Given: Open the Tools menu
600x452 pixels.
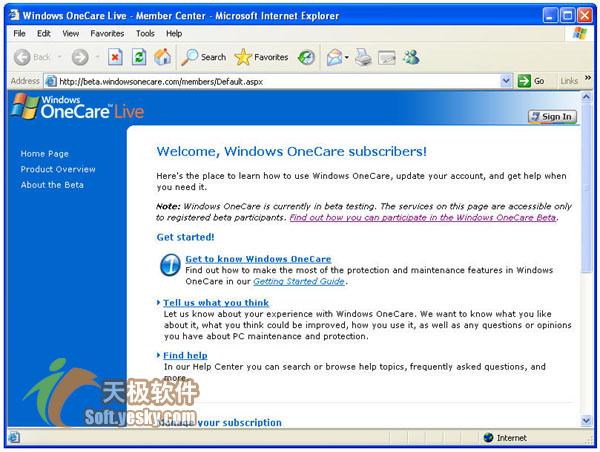Looking at the screenshot, I should click(145, 33).
